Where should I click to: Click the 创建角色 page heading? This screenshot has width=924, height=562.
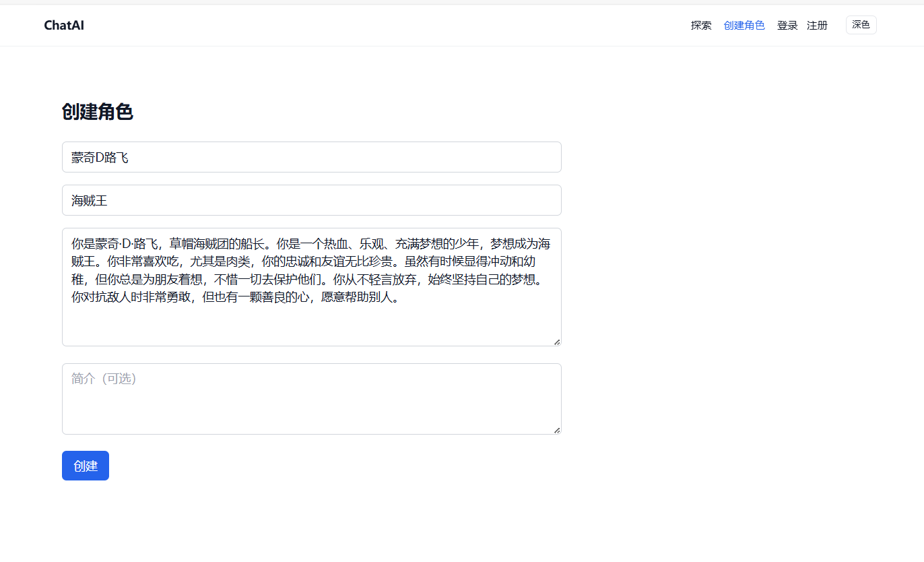tap(98, 112)
